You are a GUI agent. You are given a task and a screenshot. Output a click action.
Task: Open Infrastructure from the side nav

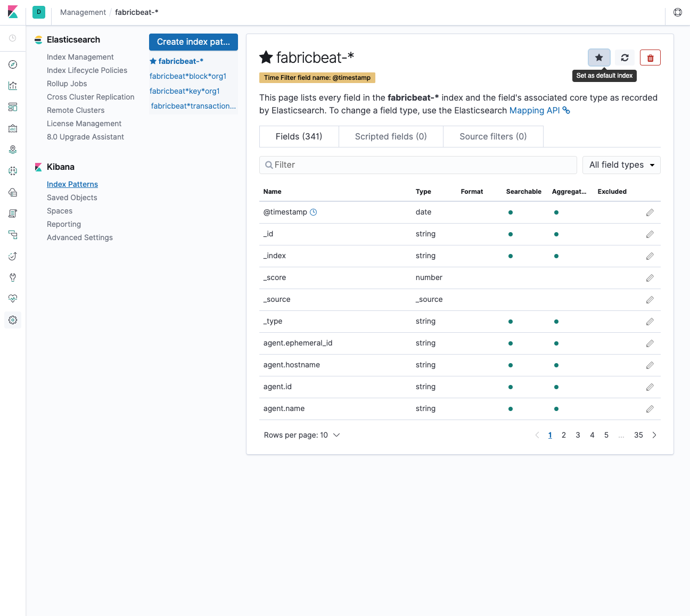(13, 192)
